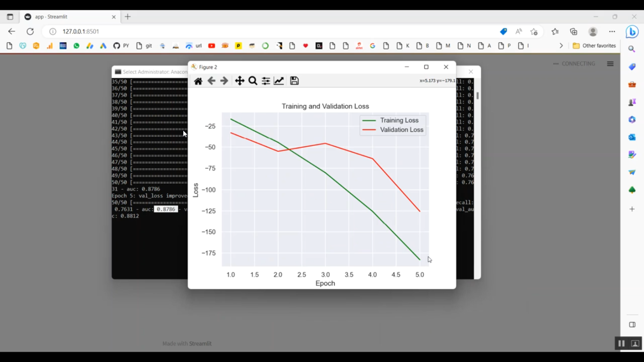Toggle the Pan axes tool
This screenshot has height=362, width=644.
point(240,81)
